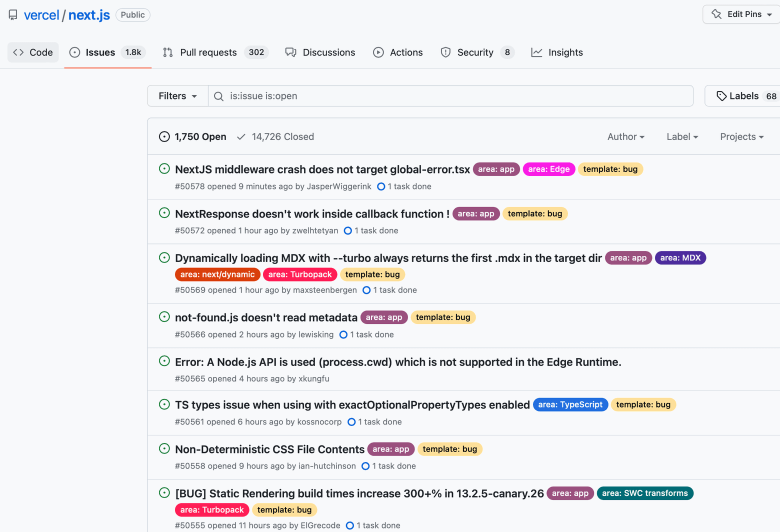Click task progress circle on issue #50561
780x532 pixels.
pos(351,422)
